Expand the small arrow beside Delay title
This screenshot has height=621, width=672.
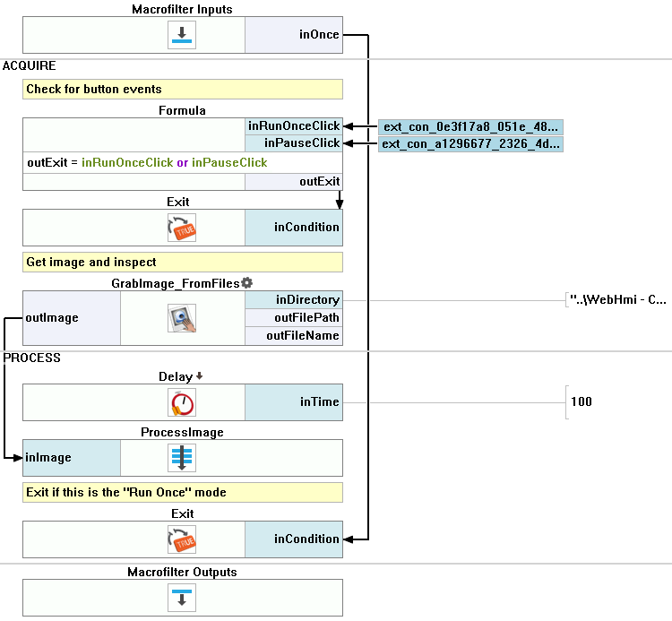tap(199, 376)
